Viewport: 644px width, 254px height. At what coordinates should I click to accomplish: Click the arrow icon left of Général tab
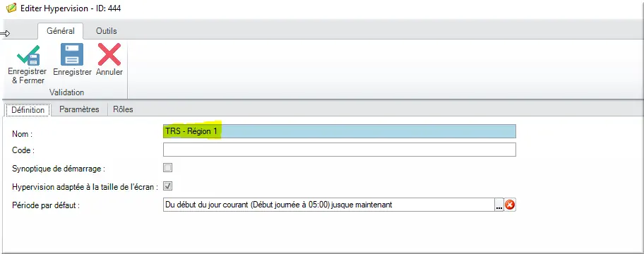5,33
